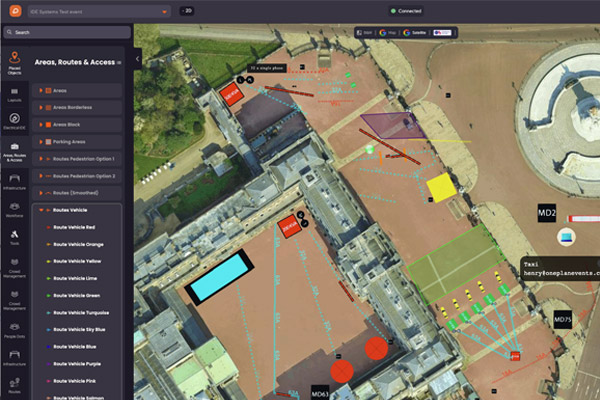Viewport: 600px width, 400px height.
Task: Expand Routes Pedestrian Option 2 group
Action: tap(41, 176)
